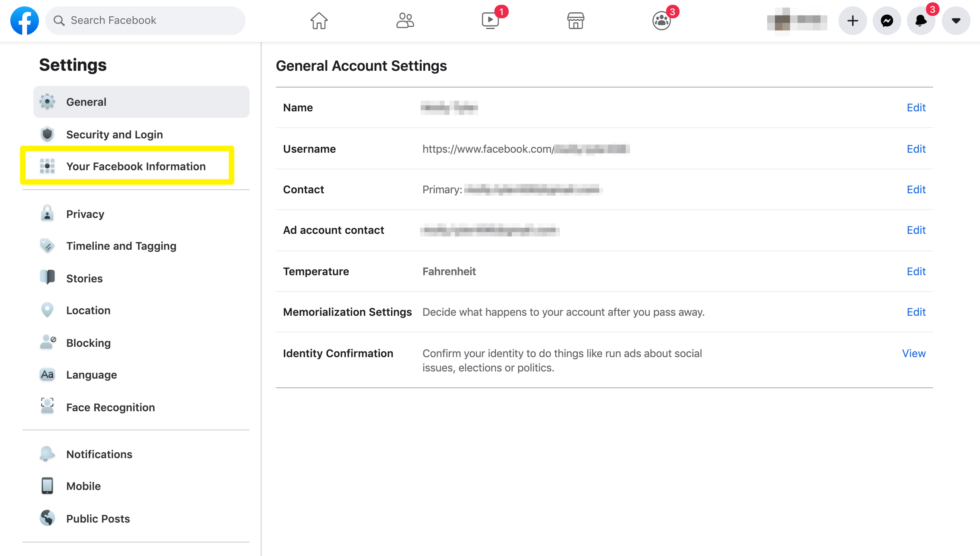Click the Create plus button

(x=852, y=20)
